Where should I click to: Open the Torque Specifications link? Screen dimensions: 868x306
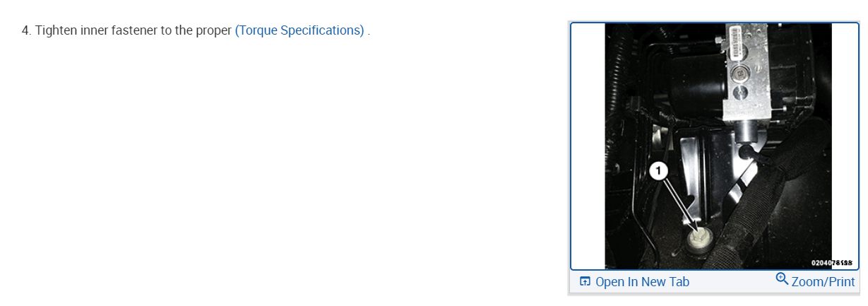pos(299,30)
